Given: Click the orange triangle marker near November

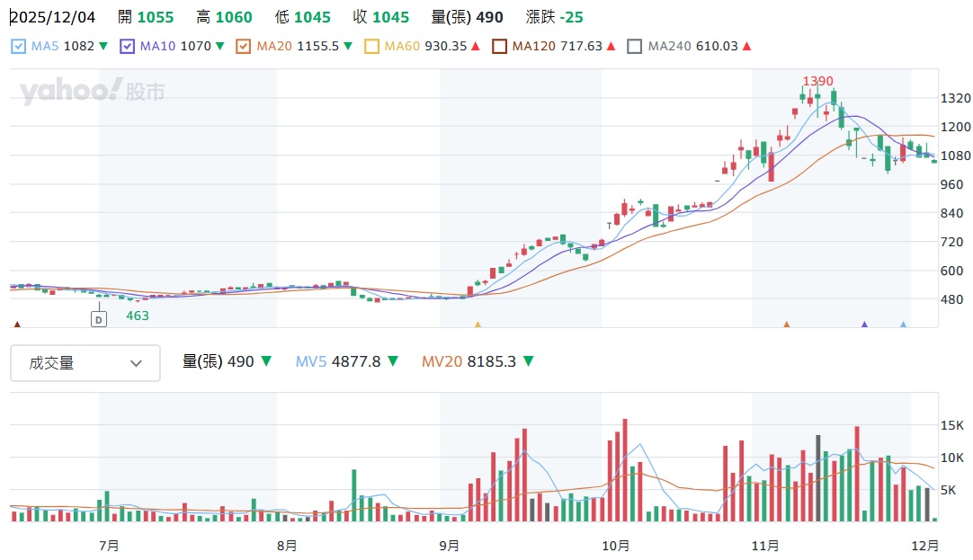Looking at the screenshot, I should click(786, 324).
